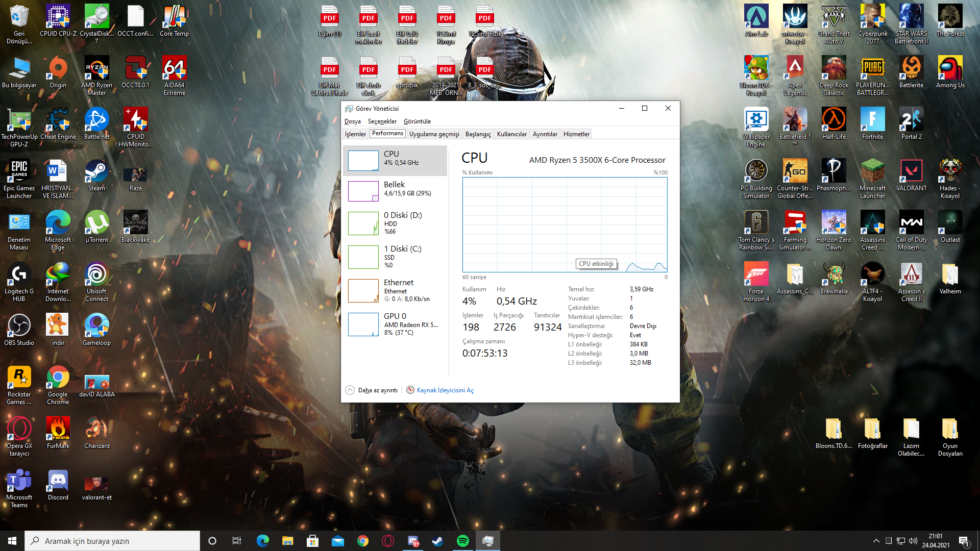This screenshot has height=551, width=980.
Task: Open Microsoft Edge from taskbar
Action: click(262, 541)
